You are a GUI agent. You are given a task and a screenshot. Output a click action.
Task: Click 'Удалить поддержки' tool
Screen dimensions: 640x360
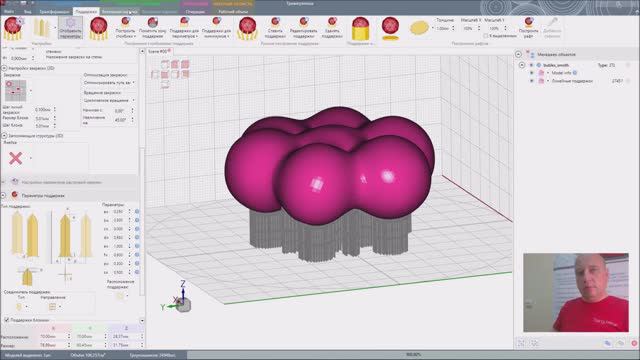click(x=332, y=28)
